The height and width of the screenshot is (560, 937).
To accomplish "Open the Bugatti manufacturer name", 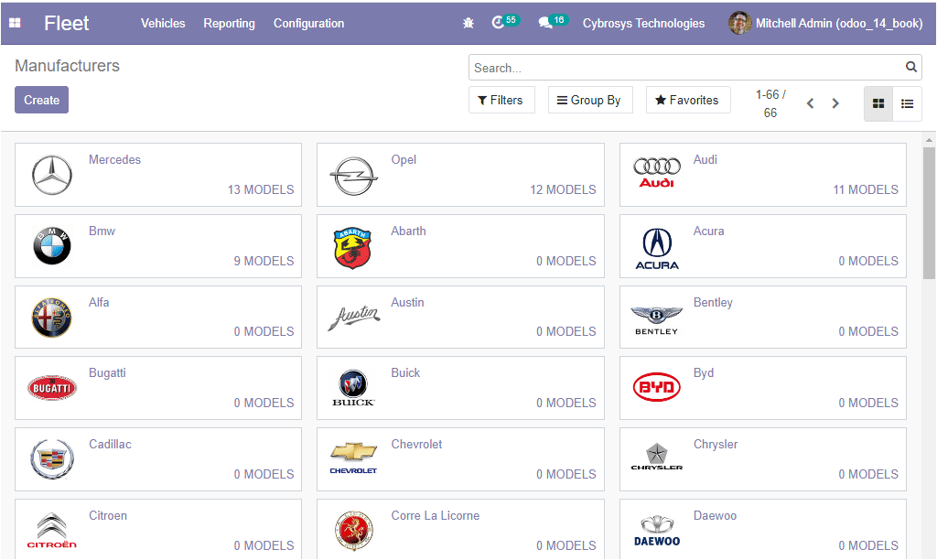I will (x=107, y=373).
